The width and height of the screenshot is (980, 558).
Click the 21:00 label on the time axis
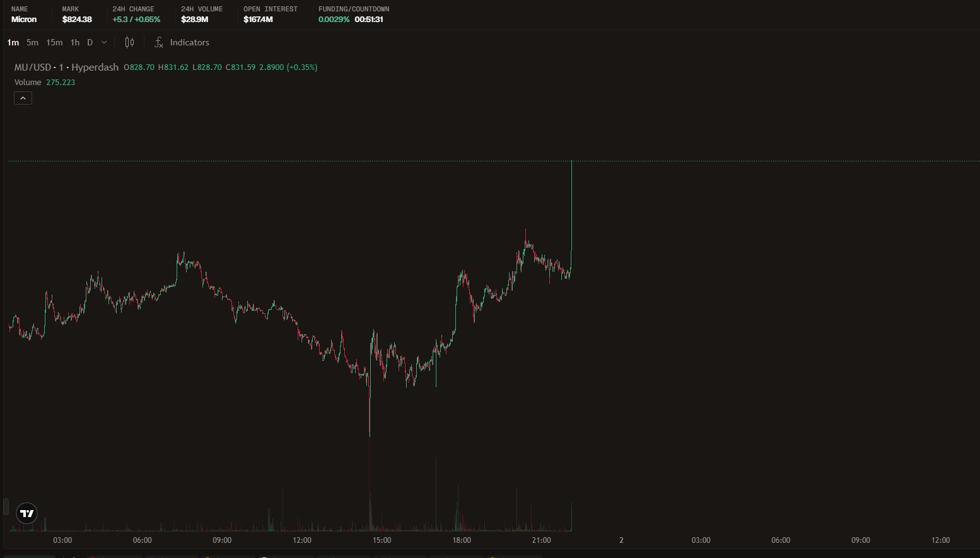tap(541, 540)
